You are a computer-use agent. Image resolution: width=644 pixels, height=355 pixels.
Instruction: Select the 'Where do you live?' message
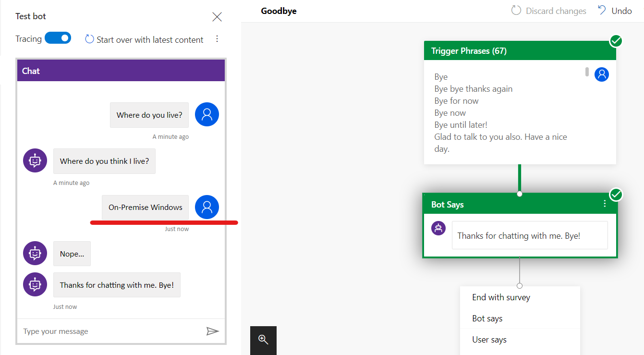click(x=149, y=115)
